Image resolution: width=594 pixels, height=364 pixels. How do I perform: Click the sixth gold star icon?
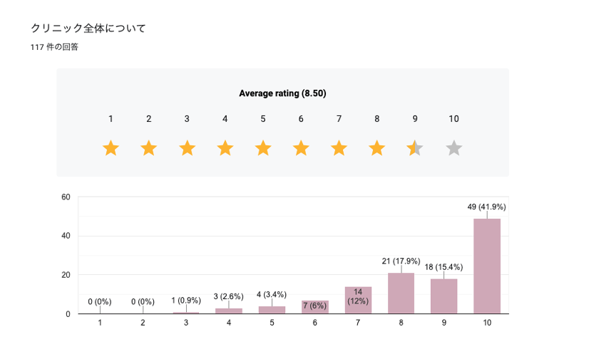point(301,148)
